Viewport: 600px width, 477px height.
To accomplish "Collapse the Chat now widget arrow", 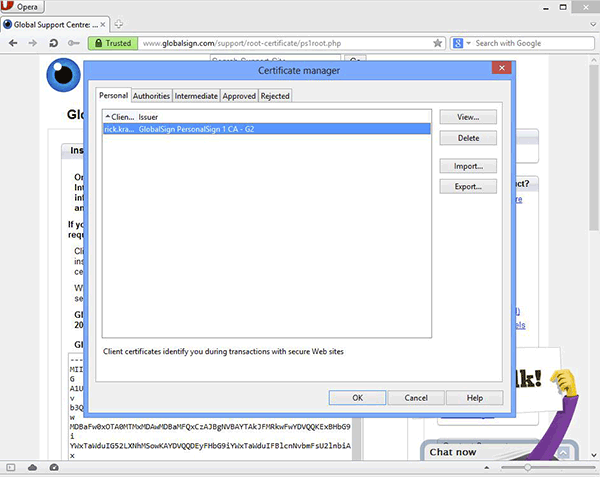I will point(563,453).
